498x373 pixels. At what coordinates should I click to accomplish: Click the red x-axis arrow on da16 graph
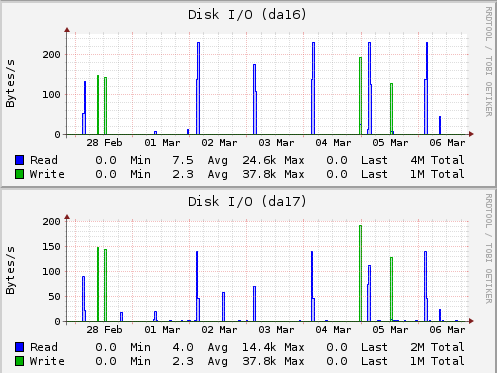point(471,134)
